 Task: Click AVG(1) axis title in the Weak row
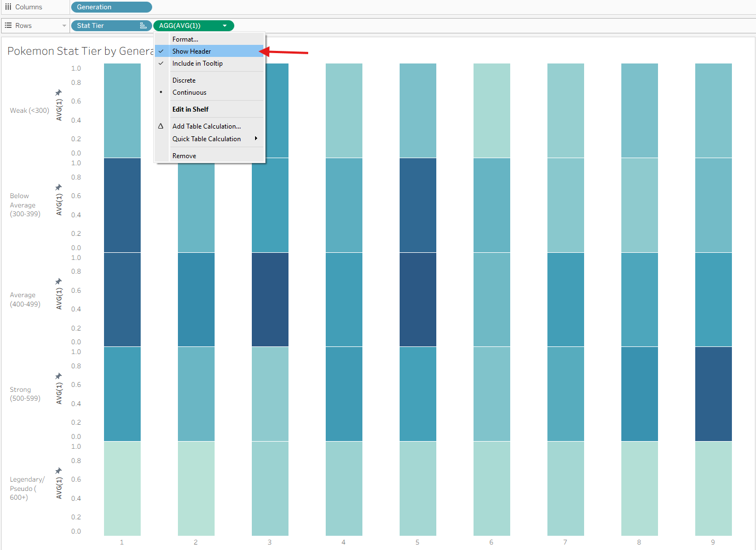pos(59,110)
